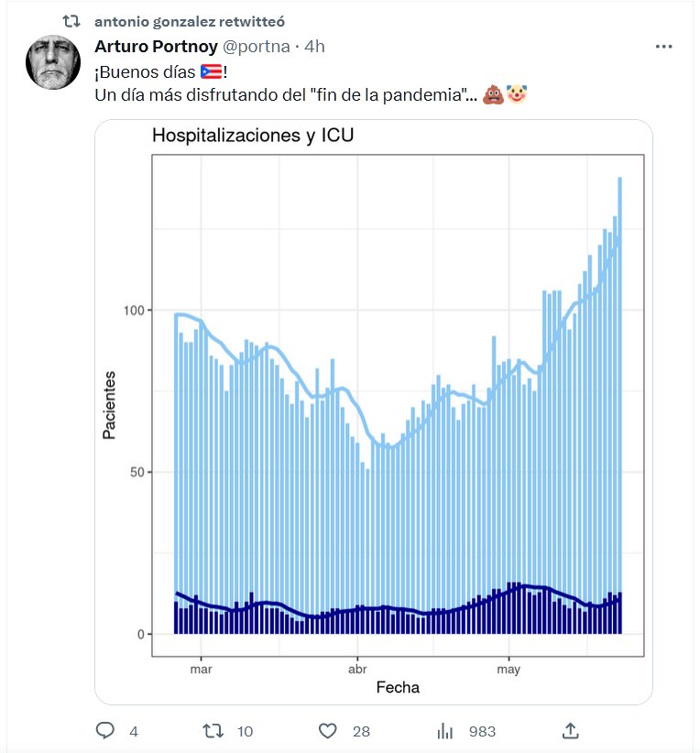Click the retweeted indicator arrows icon
700x753 pixels.
click(78, 20)
